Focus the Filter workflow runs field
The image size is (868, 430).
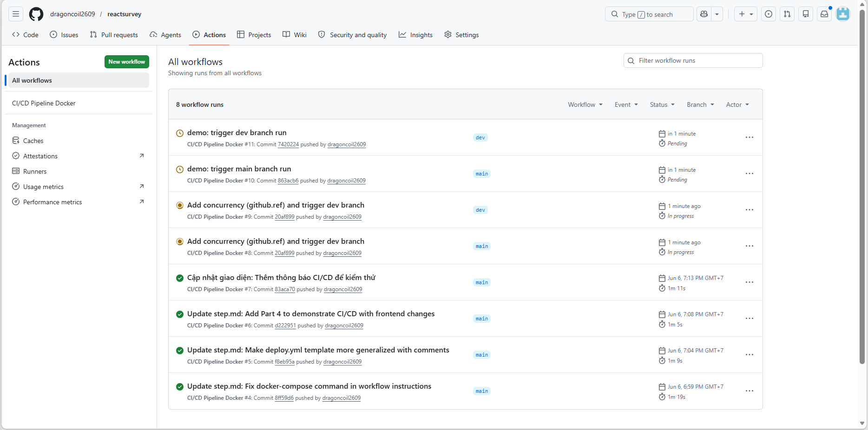pos(693,60)
